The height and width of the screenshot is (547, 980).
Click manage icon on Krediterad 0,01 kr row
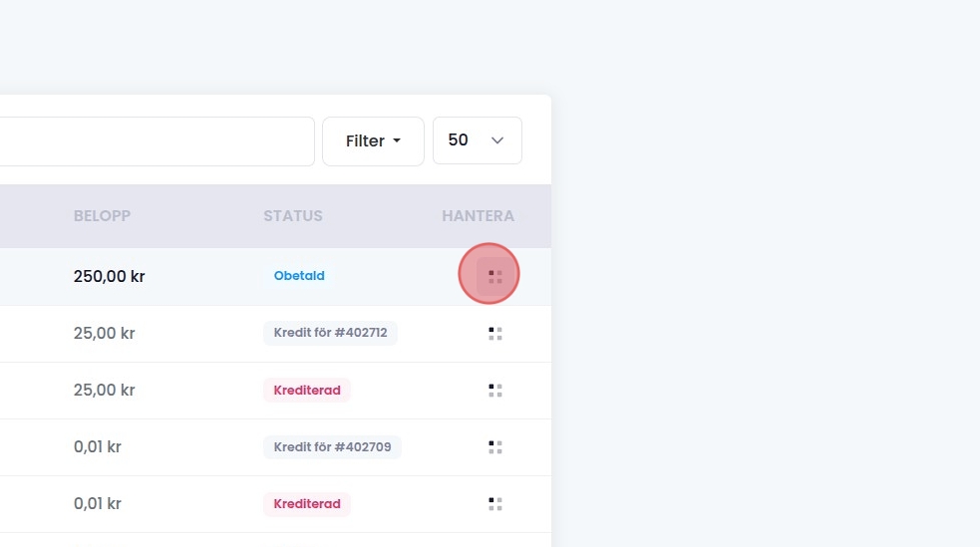(494, 504)
